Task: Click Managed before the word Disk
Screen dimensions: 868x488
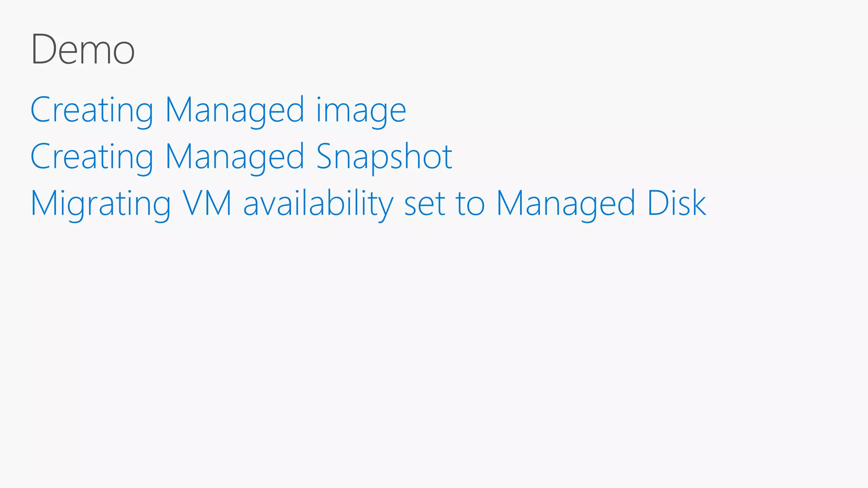Action: [x=566, y=205]
